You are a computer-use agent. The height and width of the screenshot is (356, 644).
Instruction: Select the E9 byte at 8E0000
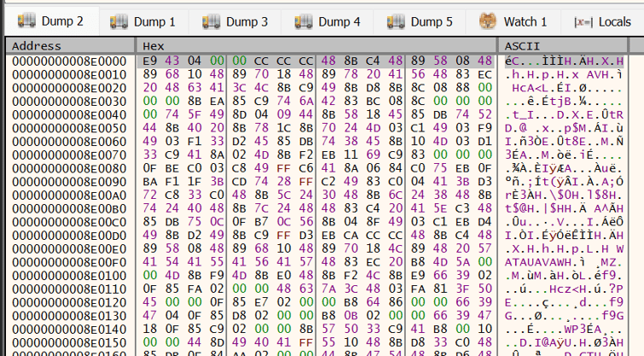click(150, 61)
